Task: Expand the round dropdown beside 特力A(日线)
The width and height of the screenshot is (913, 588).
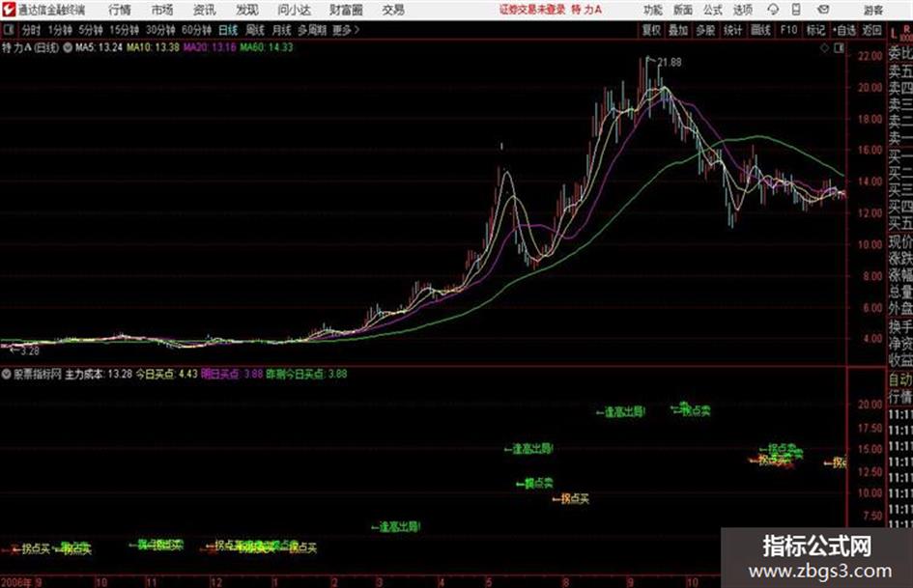Action: (x=68, y=47)
